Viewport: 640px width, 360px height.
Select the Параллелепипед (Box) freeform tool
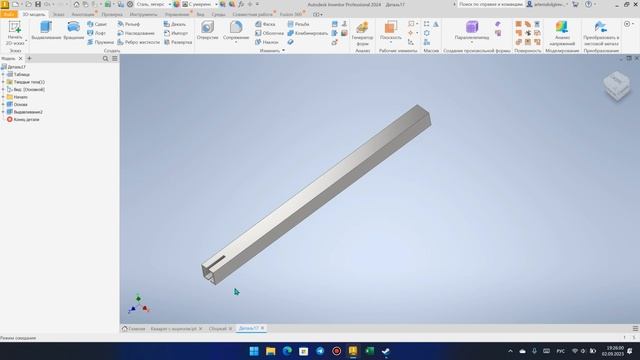click(x=472, y=29)
